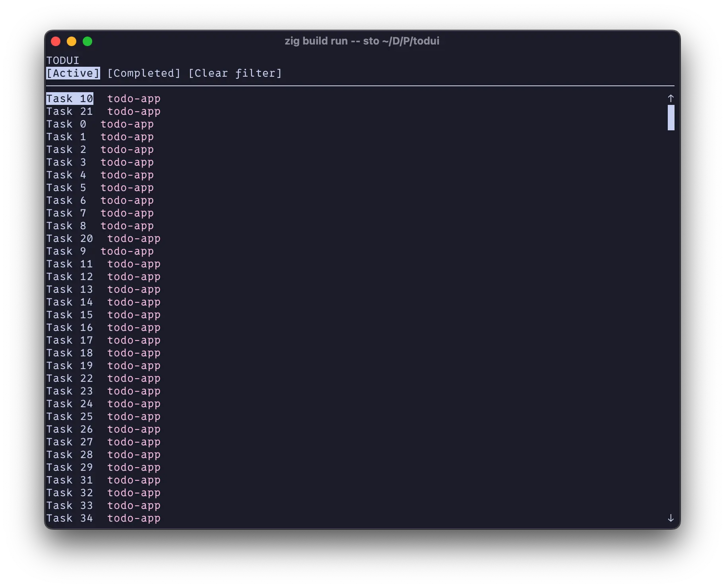Select Task 8 in the task list
The height and width of the screenshot is (588, 725).
(66, 226)
